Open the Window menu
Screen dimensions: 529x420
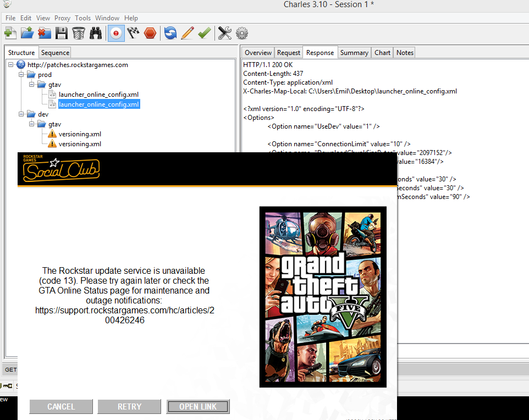pyautogui.click(x=107, y=18)
